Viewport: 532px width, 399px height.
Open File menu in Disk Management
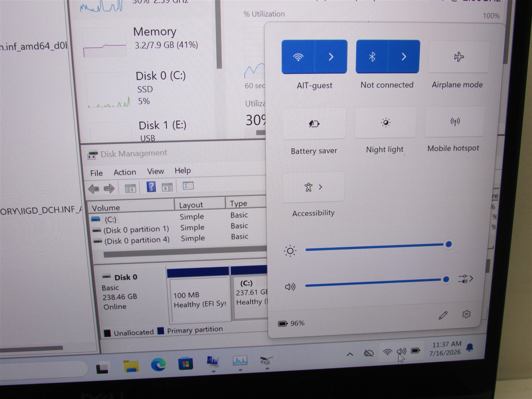(96, 173)
